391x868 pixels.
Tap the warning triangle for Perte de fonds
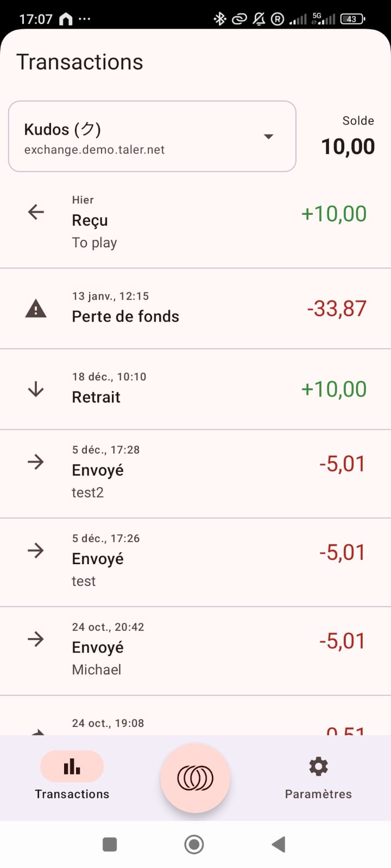[x=36, y=309]
